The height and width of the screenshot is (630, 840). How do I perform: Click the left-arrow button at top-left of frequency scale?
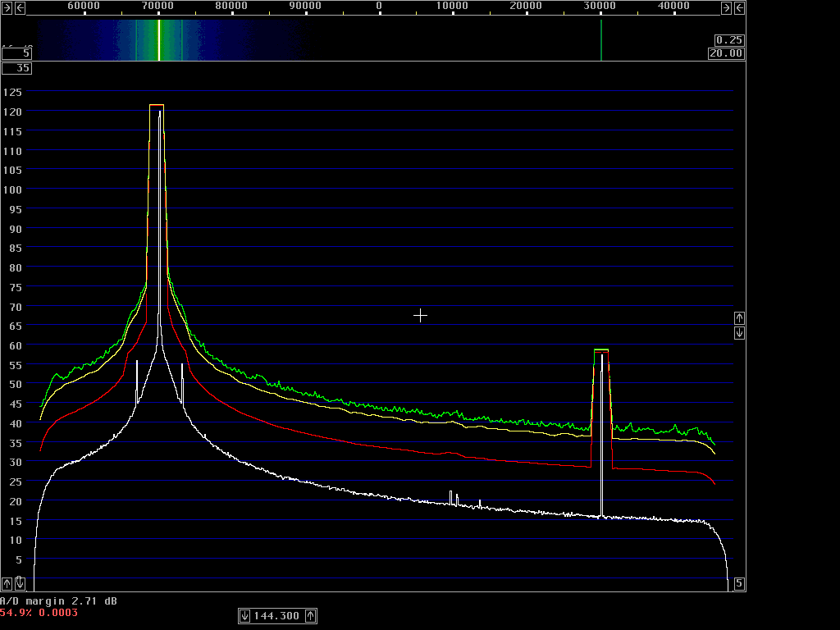coord(20,8)
